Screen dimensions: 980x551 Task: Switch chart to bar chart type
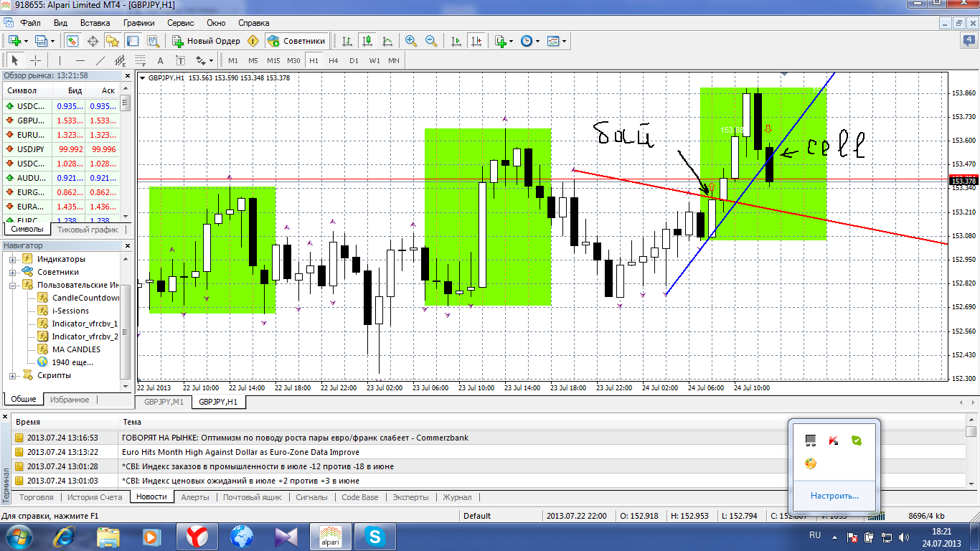click(347, 41)
